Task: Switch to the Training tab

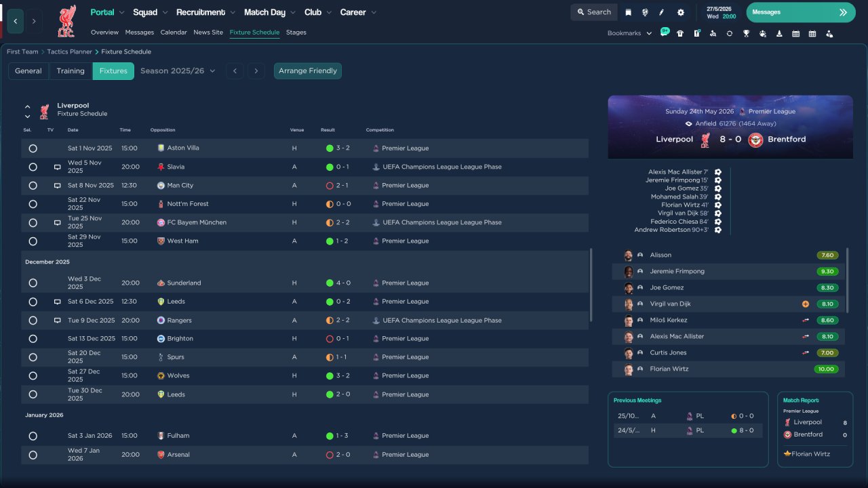Action: [71, 71]
